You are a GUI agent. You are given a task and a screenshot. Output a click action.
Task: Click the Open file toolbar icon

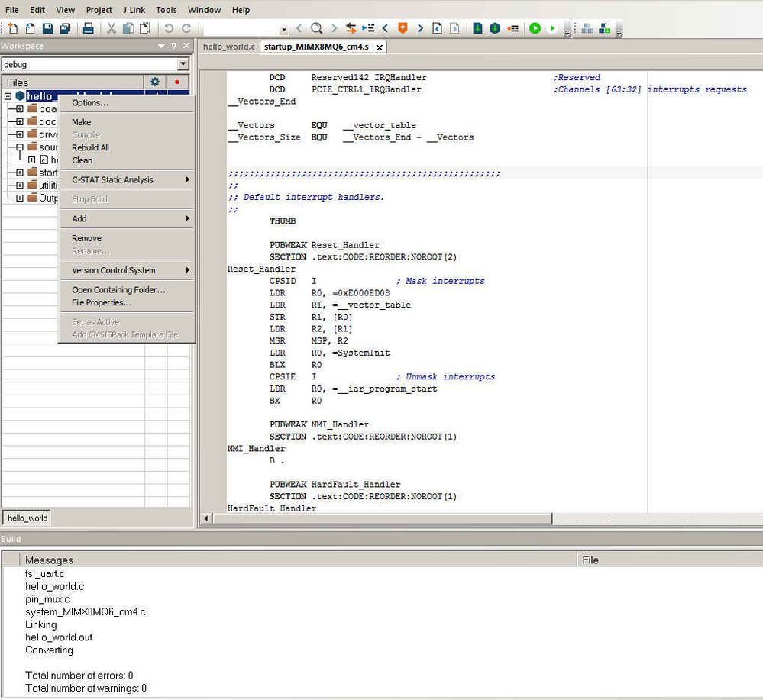[31, 28]
